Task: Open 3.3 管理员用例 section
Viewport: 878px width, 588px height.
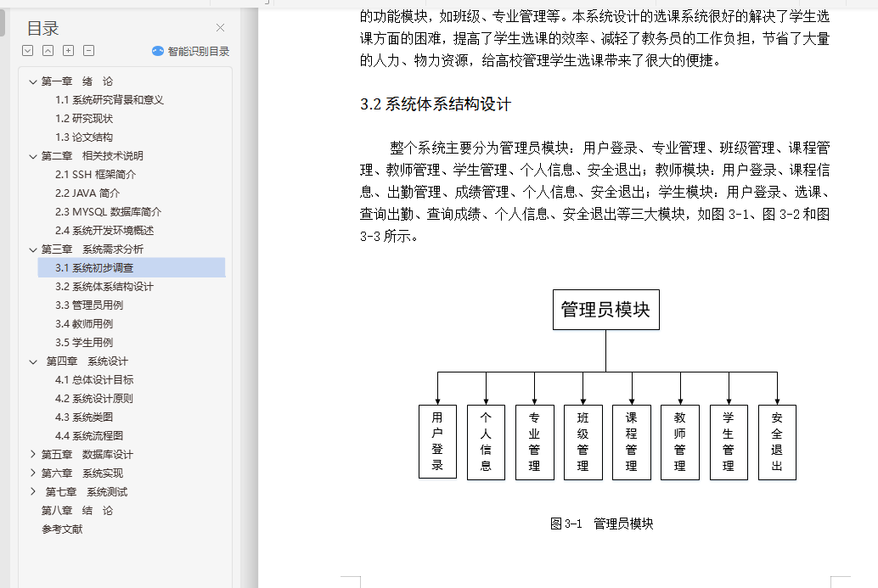Action: tap(89, 305)
